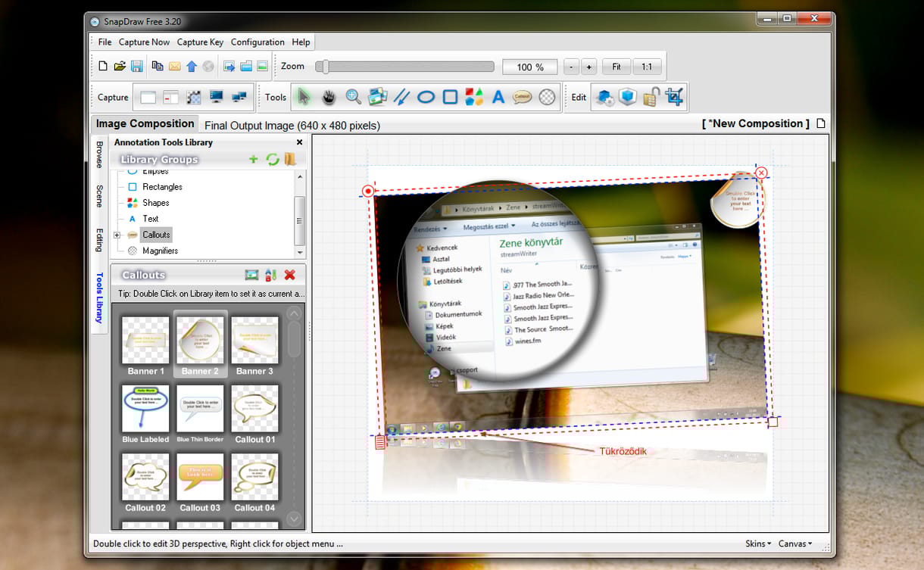Decrease zoom with the minus button
The image size is (924, 570).
572,67
